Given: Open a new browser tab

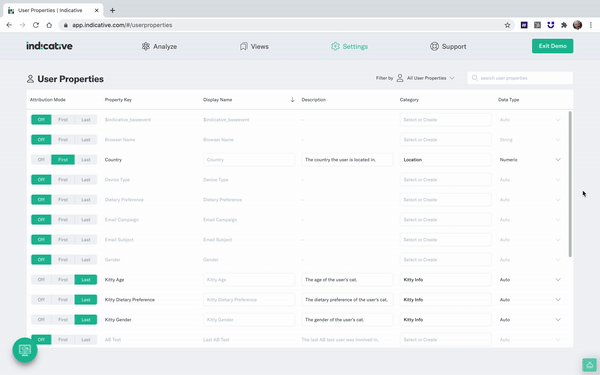Looking at the screenshot, I should (112, 10).
